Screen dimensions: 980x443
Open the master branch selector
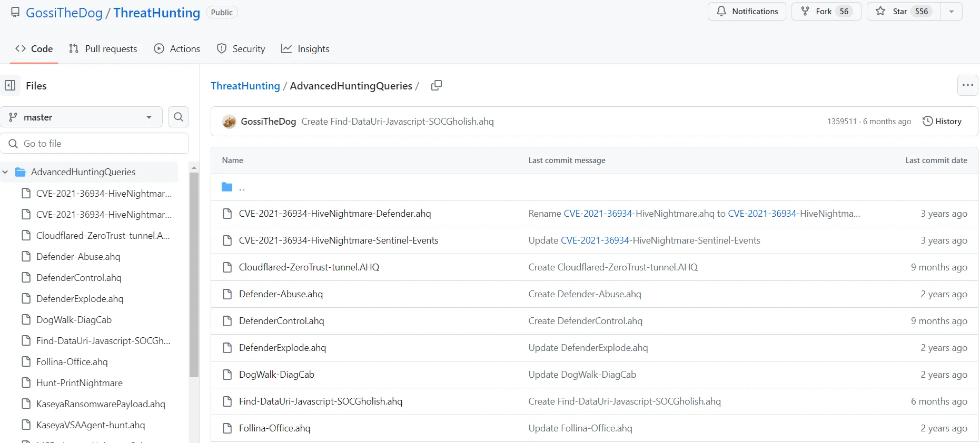coord(82,117)
